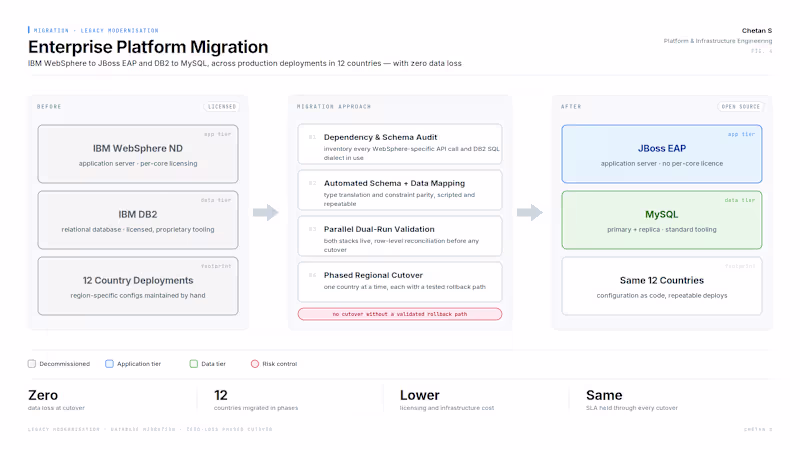800x450 pixels.
Task: Select the IBM DB2 card
Action: point(138,220)
